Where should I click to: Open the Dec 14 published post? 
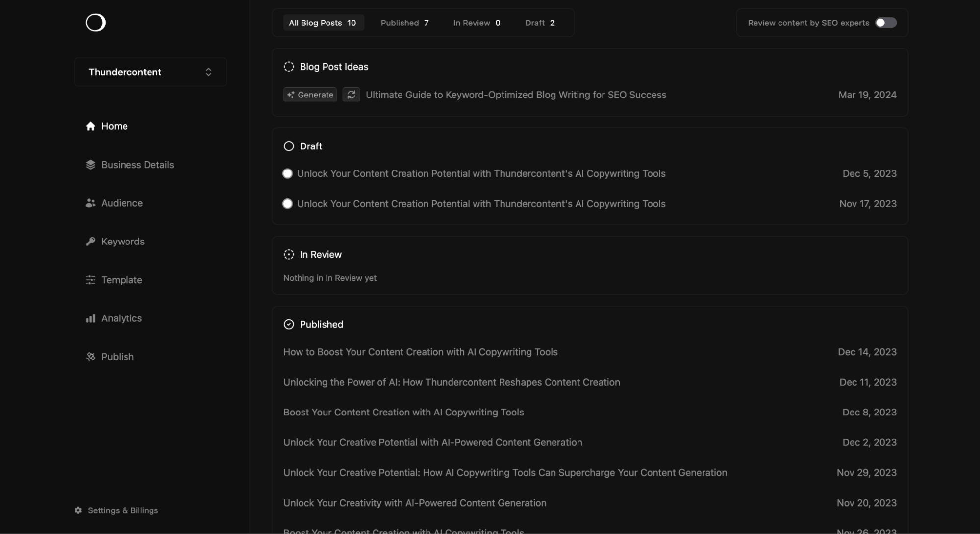click(420, 352)
